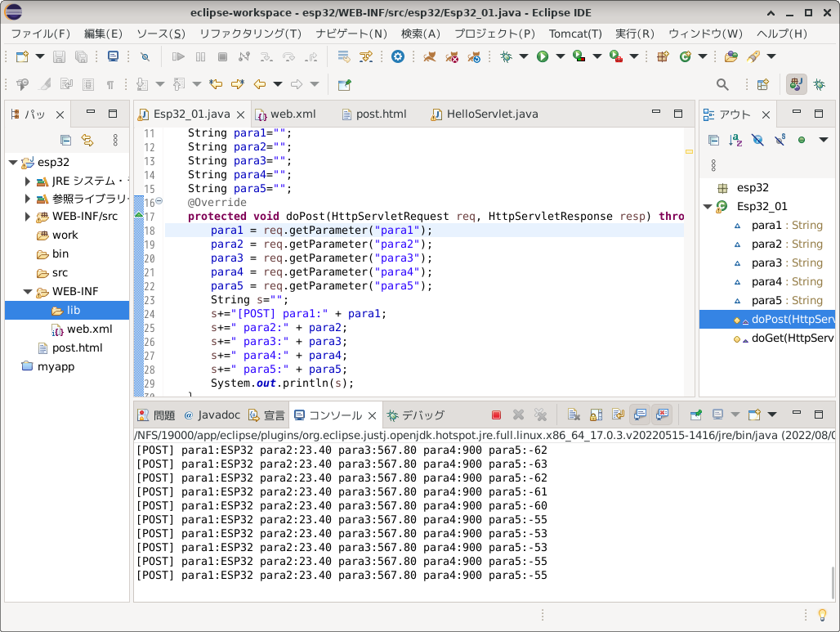This screenshot has height=632, width=840.
Task: Toggle Hide Non-Public members in Outline
Action: pos(802,140)
